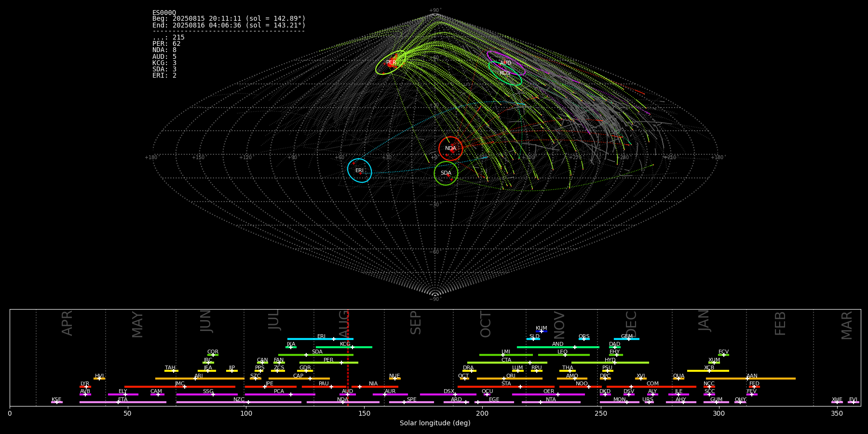
Task: Click the sporadic count '...: 215' legend entry
Action: [x=168, y=38]
